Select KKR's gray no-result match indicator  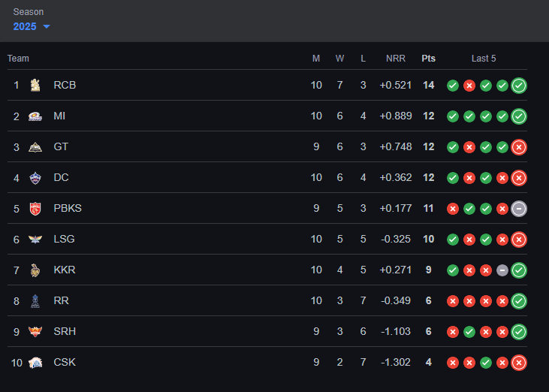pyautogui.click(x=502, y=270)
